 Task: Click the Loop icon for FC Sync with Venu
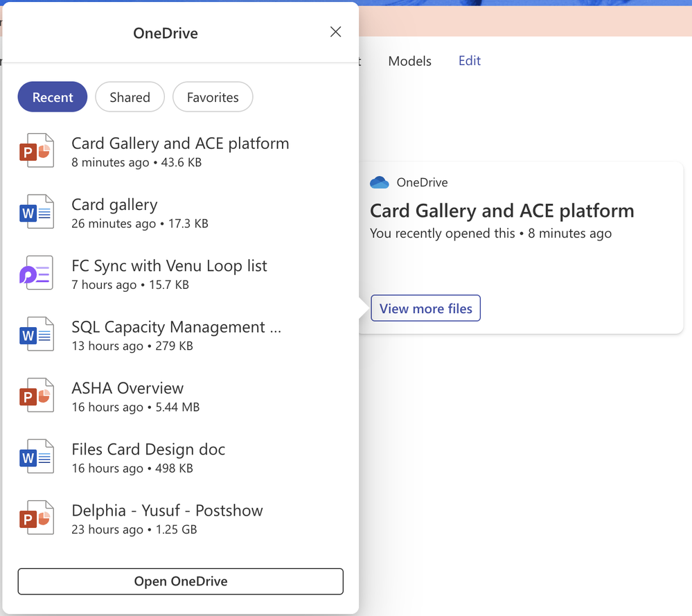[x=37, y=273]
